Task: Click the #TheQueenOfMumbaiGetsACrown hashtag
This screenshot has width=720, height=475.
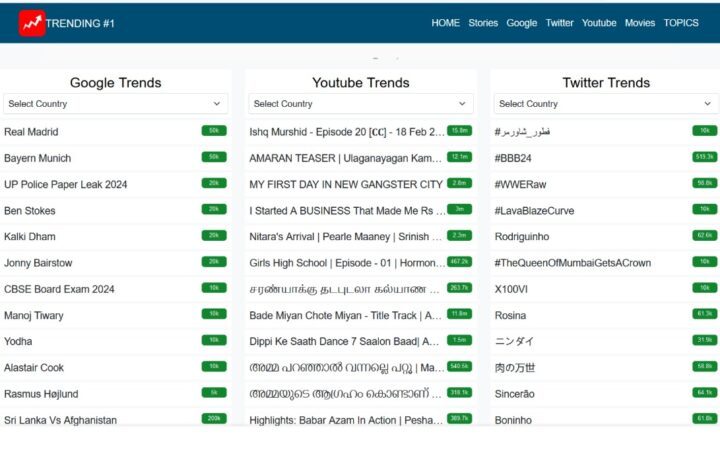Action: [572, 263]
